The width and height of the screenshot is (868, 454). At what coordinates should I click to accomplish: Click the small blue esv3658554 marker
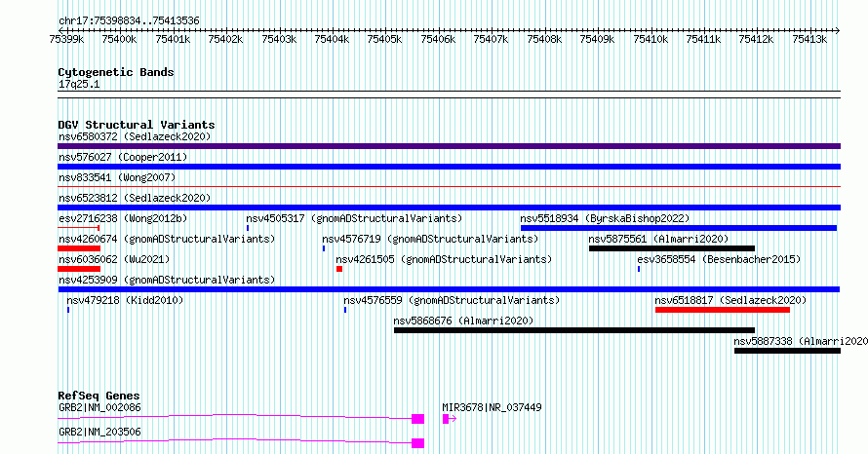pos(639,269)
